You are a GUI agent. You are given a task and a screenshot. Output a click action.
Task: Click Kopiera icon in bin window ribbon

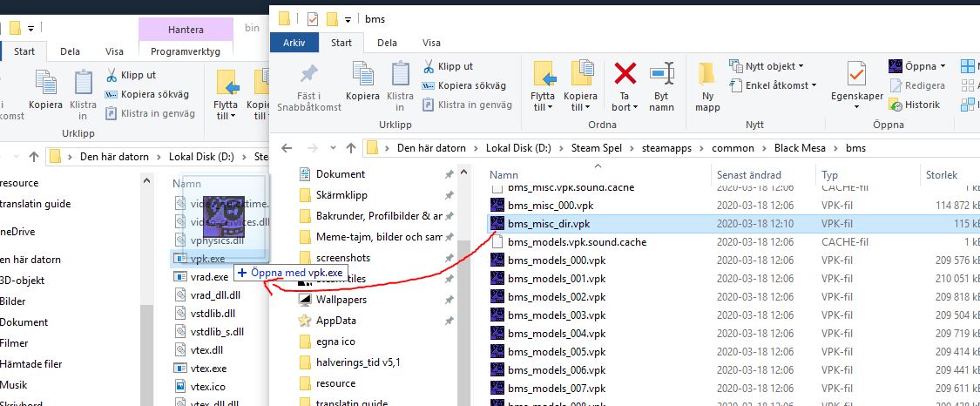[x=45, y=83]
